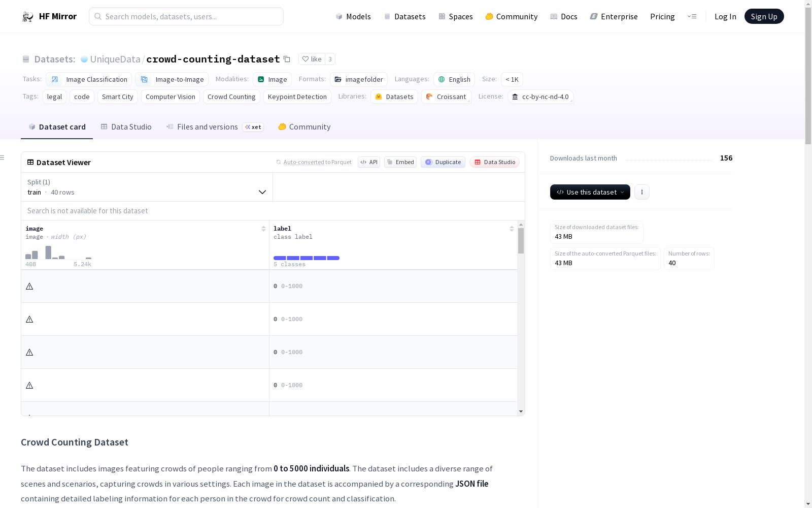Open Datasets in the top navigation
The image size is (812, 508).
click(404, 16)
